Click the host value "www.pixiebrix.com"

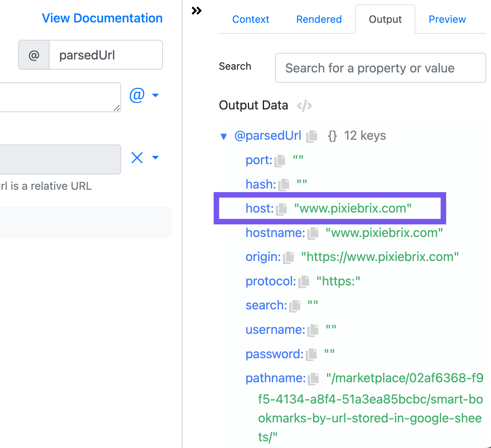[353, 208]
